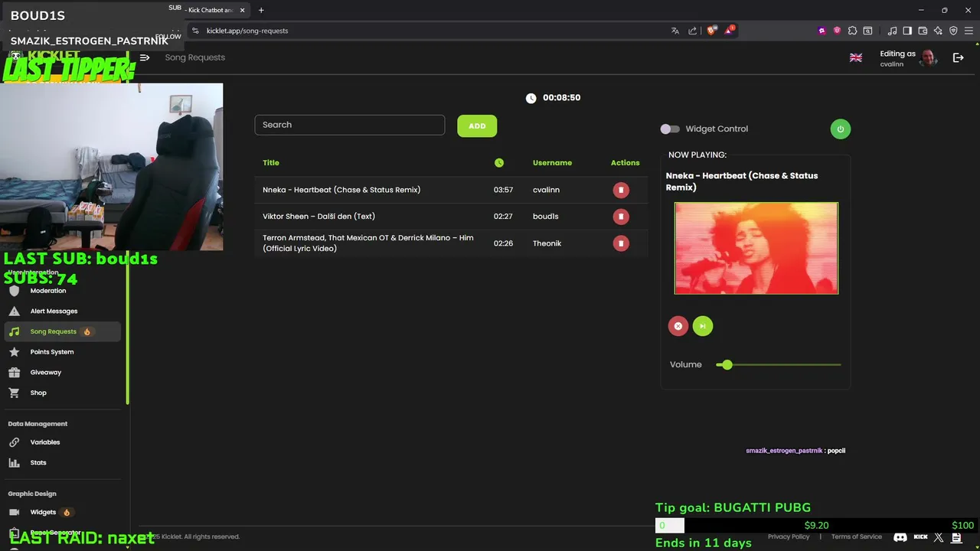Toggle the browser sidebar panel icon
The width and height of the screenshot is (980, 551).
(907, 31)
